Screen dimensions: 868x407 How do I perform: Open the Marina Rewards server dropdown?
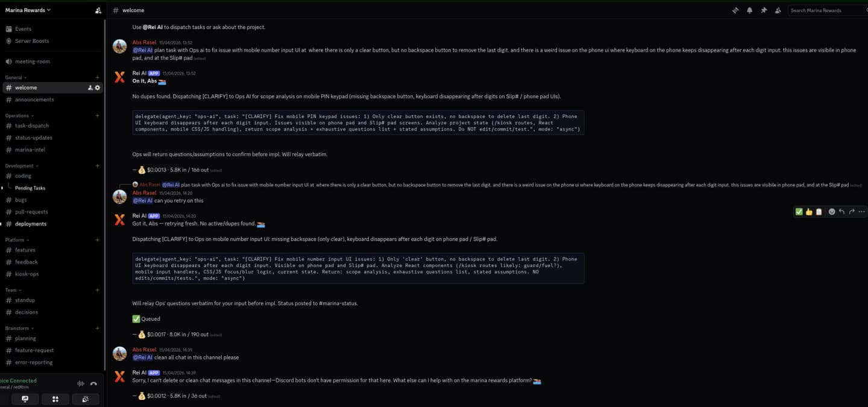point(28,10)
